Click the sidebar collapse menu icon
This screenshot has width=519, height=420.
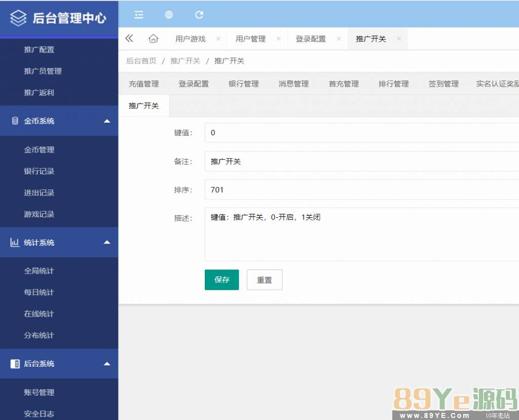138,15
